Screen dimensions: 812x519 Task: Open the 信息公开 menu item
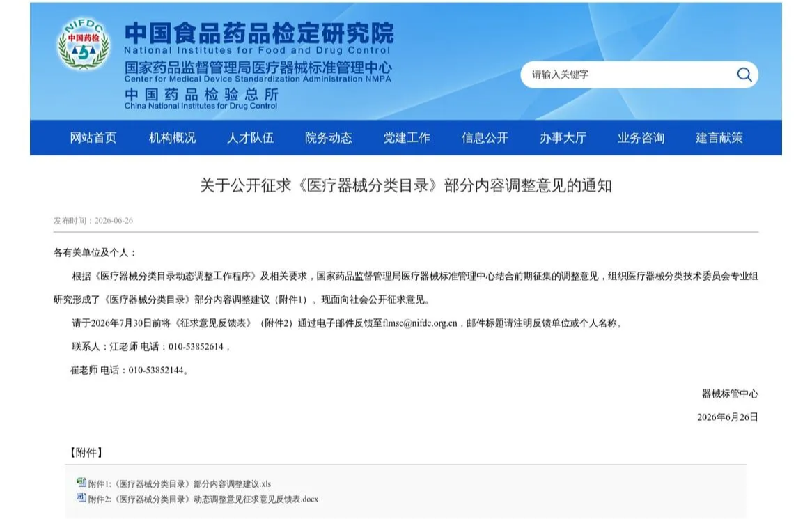[x=485, y=138]
